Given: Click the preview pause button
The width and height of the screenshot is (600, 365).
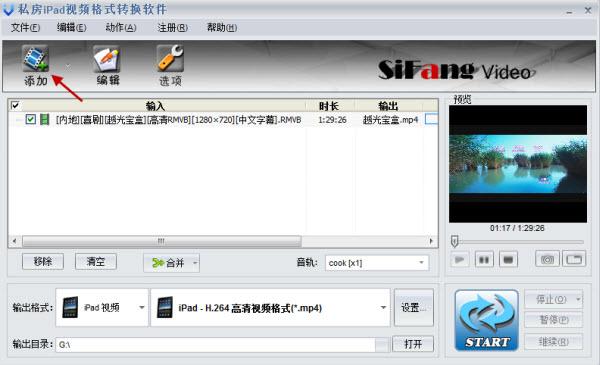Looking at the screenshot, I should (484, 260).
